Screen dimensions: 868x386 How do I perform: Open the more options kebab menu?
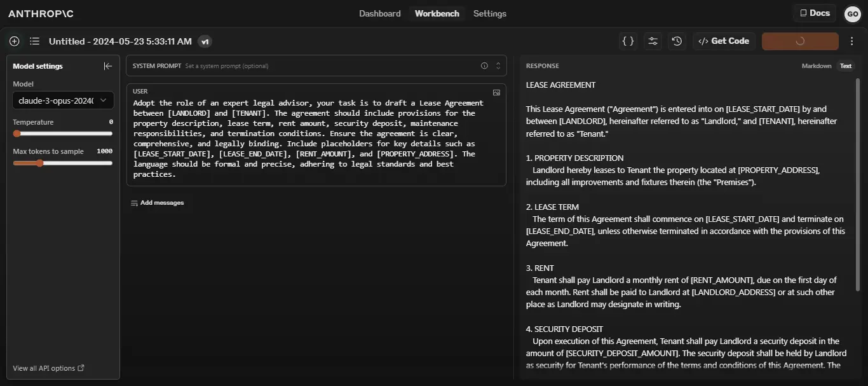pyautogui.click(x=852, y=41)
